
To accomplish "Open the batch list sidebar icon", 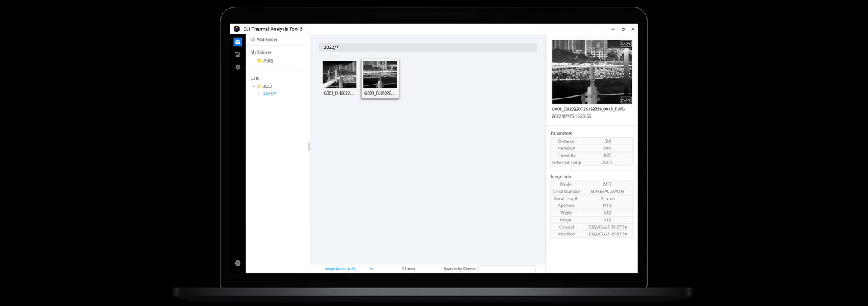I will point(238,54).
